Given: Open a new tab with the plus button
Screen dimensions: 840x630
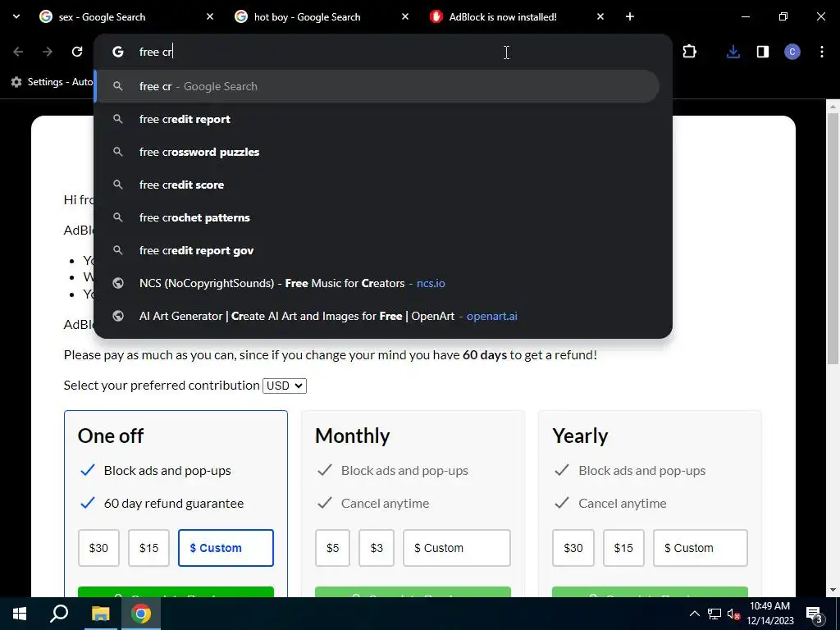Looking at the screenshot, I should [630, 16].
